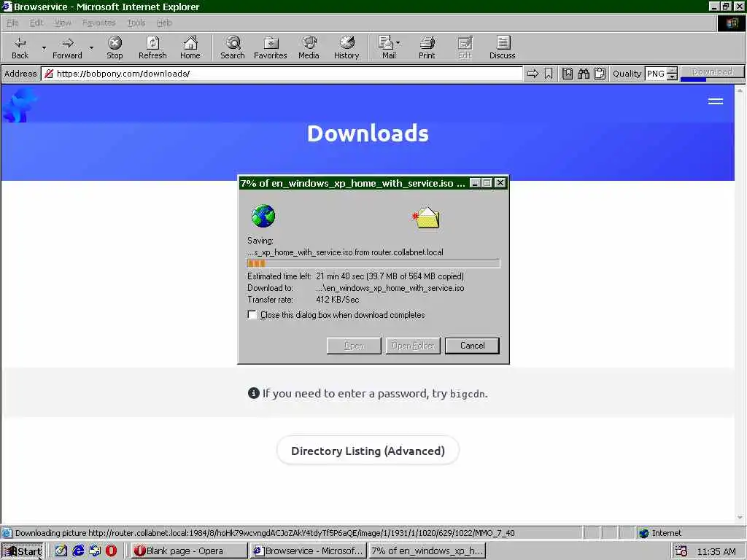Click the 'bigcdn' password text
This screenshot has height=560, width=747.
pyautogui.click(x=468, y=394)
